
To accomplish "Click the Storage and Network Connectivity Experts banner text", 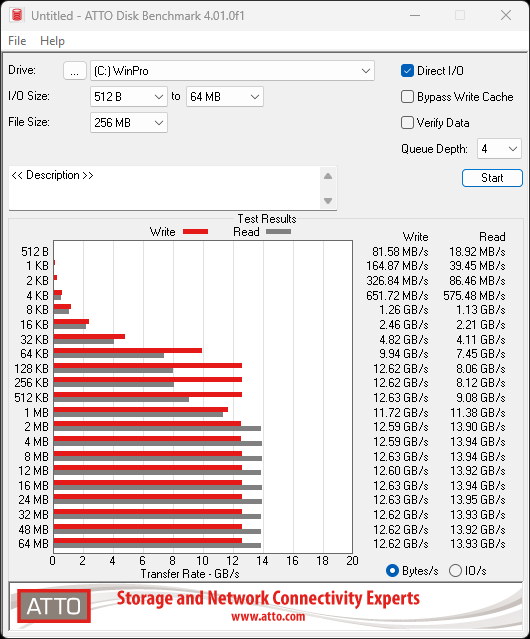I will point(268,598).
